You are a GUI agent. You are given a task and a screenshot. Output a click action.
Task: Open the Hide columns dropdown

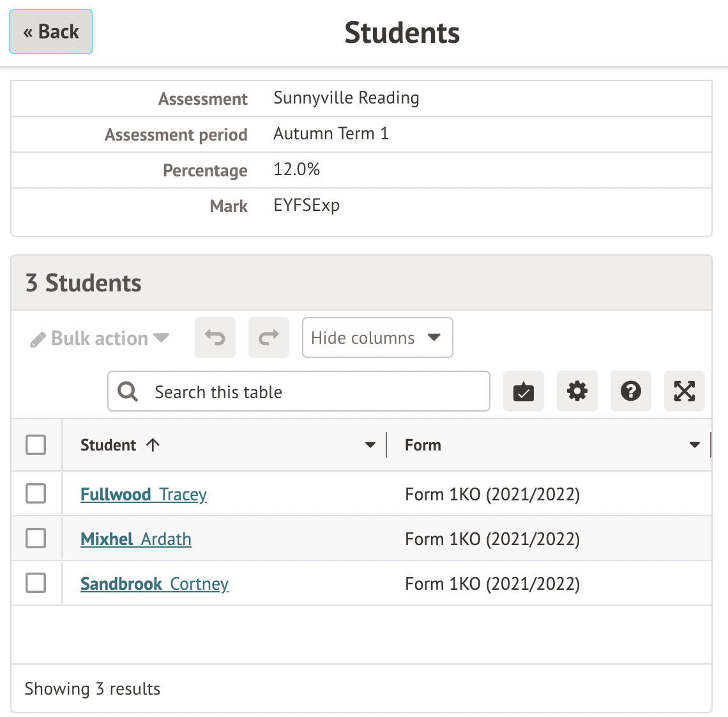click(x=377, y=337)
